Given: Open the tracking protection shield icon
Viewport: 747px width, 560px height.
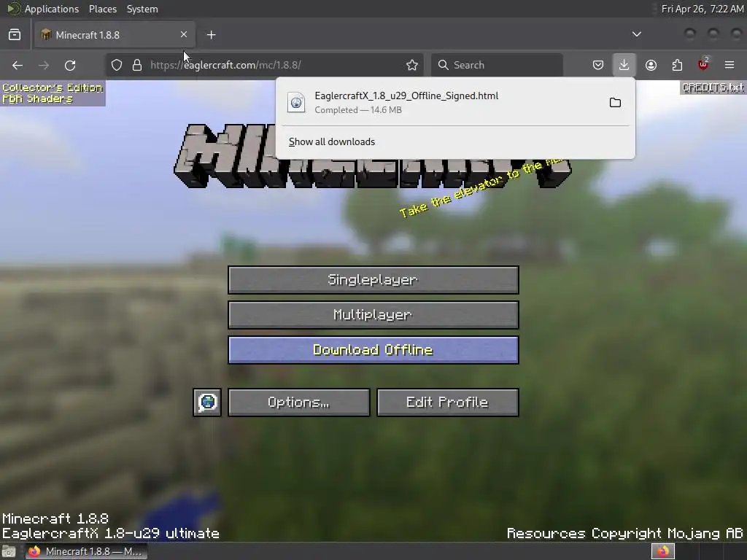Looking at the screenshot, I should pos(117,65).
